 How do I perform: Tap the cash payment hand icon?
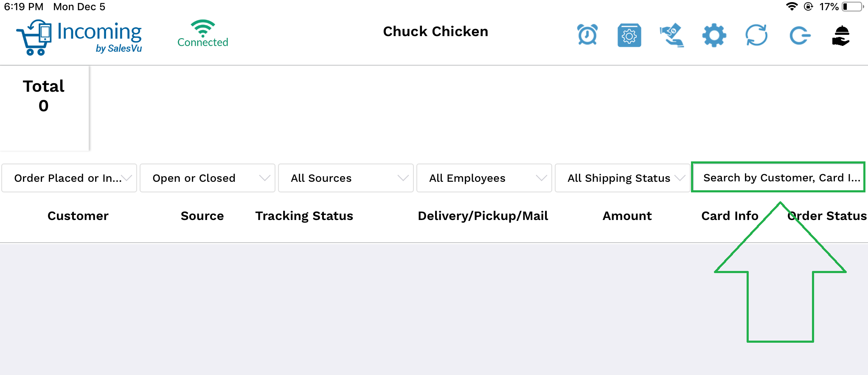click(672, 35)
